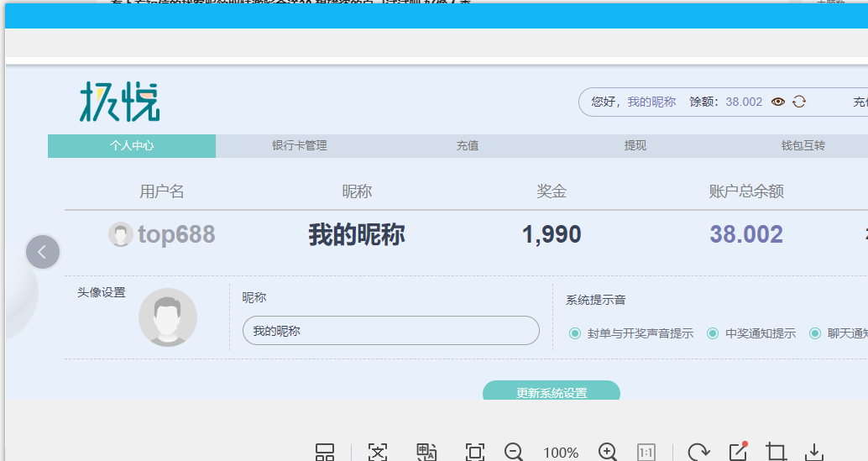Click the text recognition (OCR) icon
868x461 pixels.
coord(378,452)
